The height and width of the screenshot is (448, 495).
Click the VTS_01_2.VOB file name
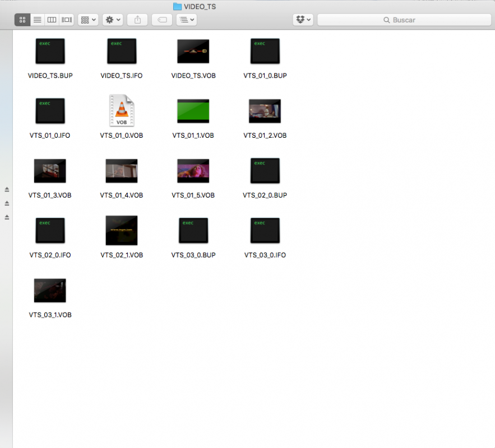[265, 136]
